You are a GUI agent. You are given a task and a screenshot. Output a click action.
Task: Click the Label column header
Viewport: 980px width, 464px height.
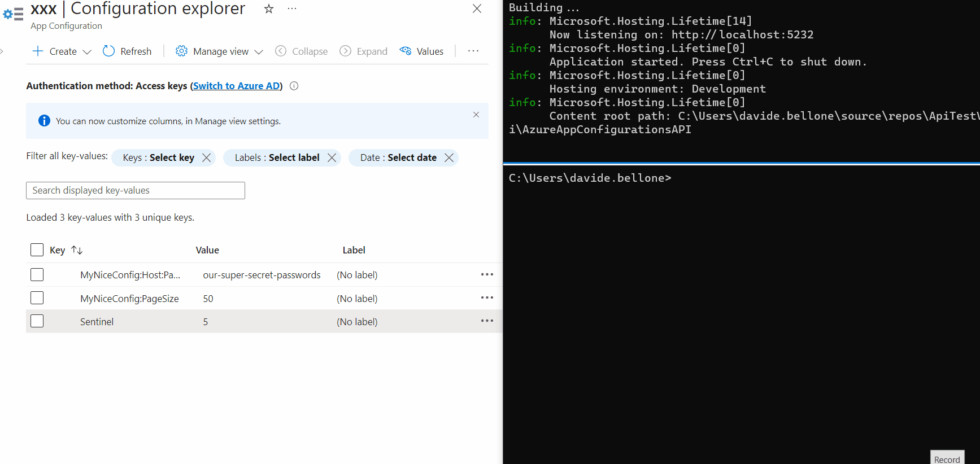354,250
